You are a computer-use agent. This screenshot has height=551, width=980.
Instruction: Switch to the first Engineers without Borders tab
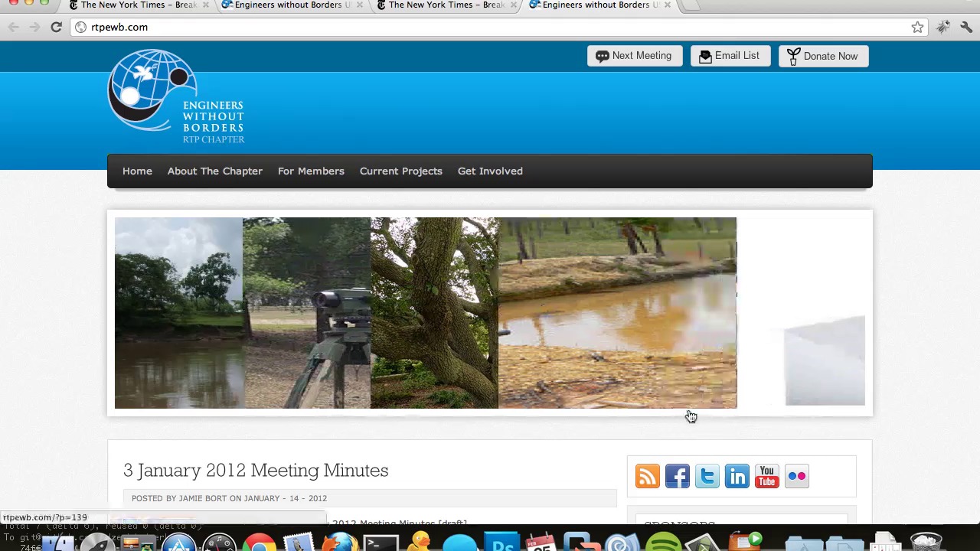pos(292,5)
